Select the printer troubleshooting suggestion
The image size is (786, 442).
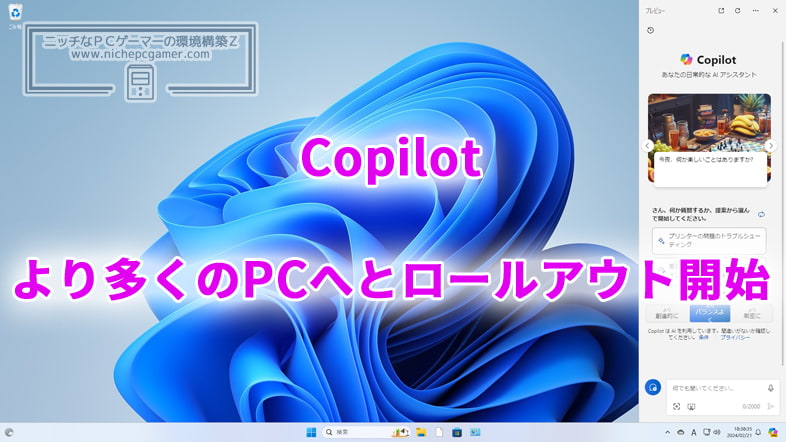709,240
